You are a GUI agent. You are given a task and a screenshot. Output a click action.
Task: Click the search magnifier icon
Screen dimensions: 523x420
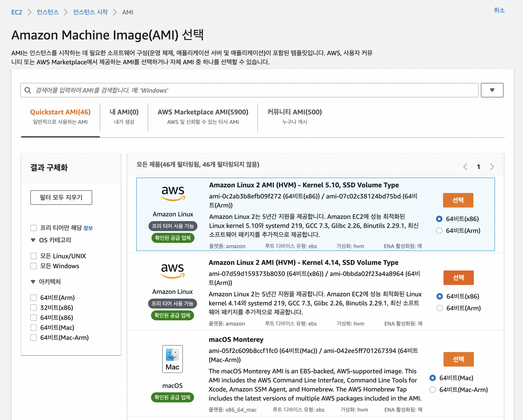[x=28, y=90]
